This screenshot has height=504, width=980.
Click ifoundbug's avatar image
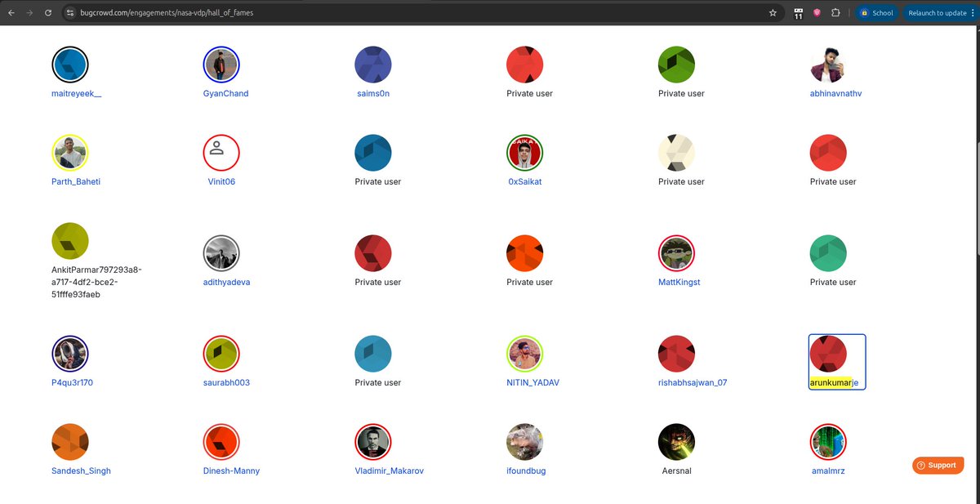tap(525, 442)
